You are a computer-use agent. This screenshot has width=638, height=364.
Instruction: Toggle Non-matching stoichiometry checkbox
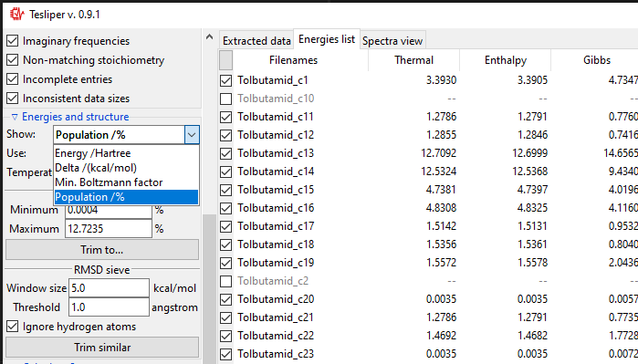[13, 60]
